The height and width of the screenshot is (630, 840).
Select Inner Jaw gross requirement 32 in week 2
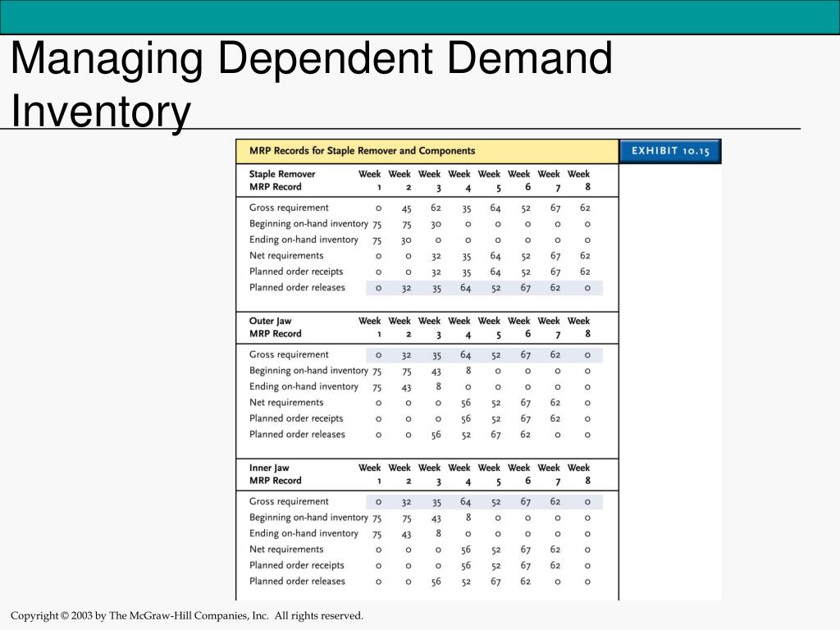407,502
